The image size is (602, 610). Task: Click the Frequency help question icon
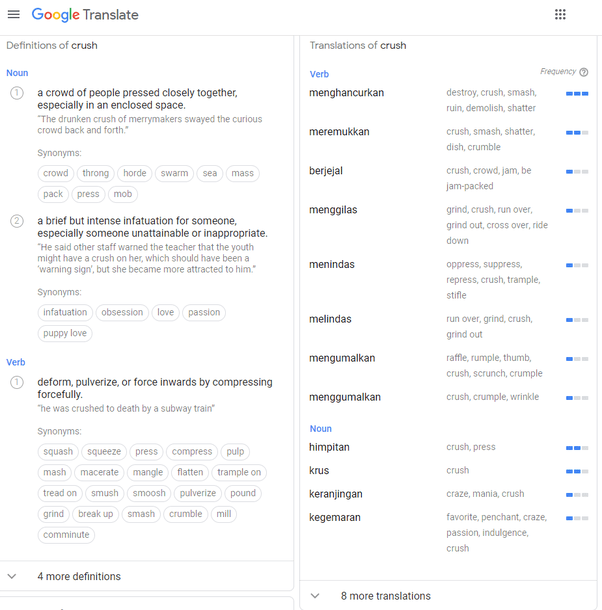pos(584,72)
